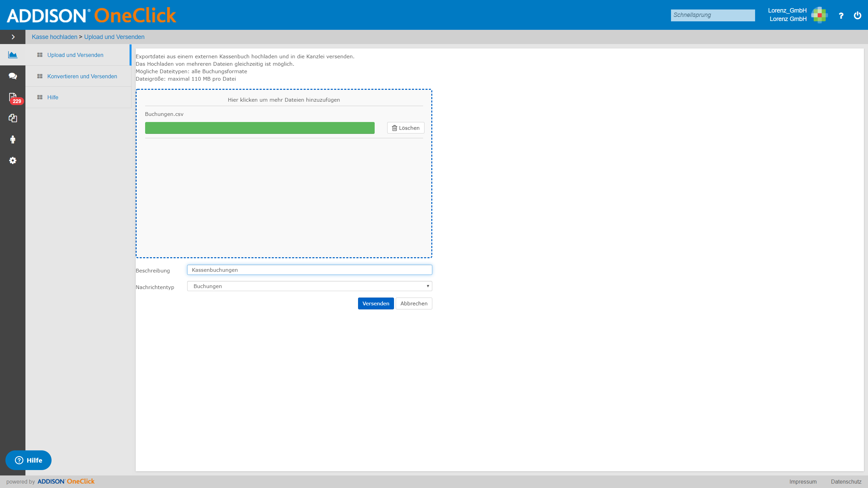Open documents icon with 229 badge

point(13,97)
